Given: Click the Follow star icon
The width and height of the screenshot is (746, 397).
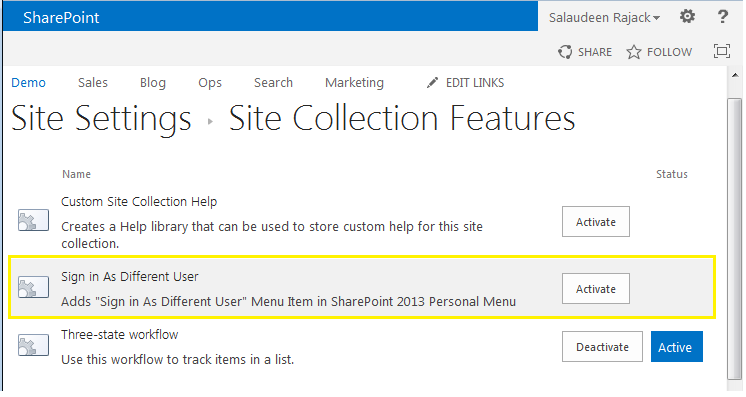Looking at the screenshot, I should [x=633, y=52].
